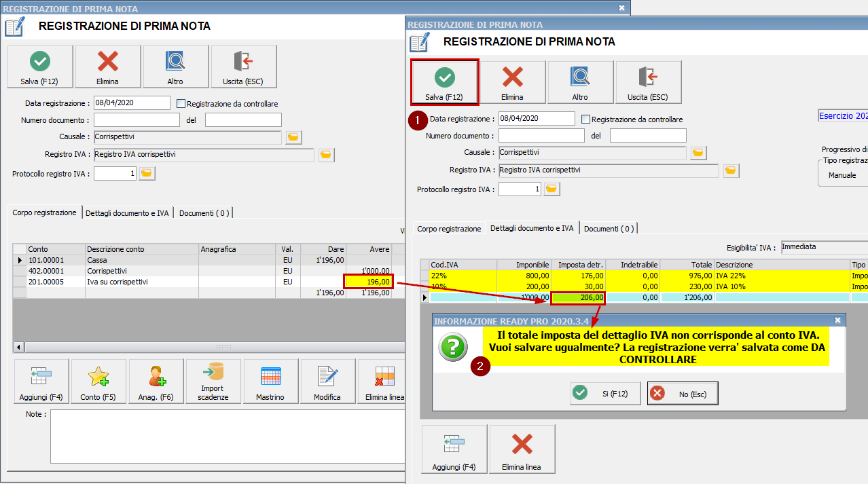Click Elimina in the left window toolbar
Viewport: 868px width, 484px height.
[108, 67]
